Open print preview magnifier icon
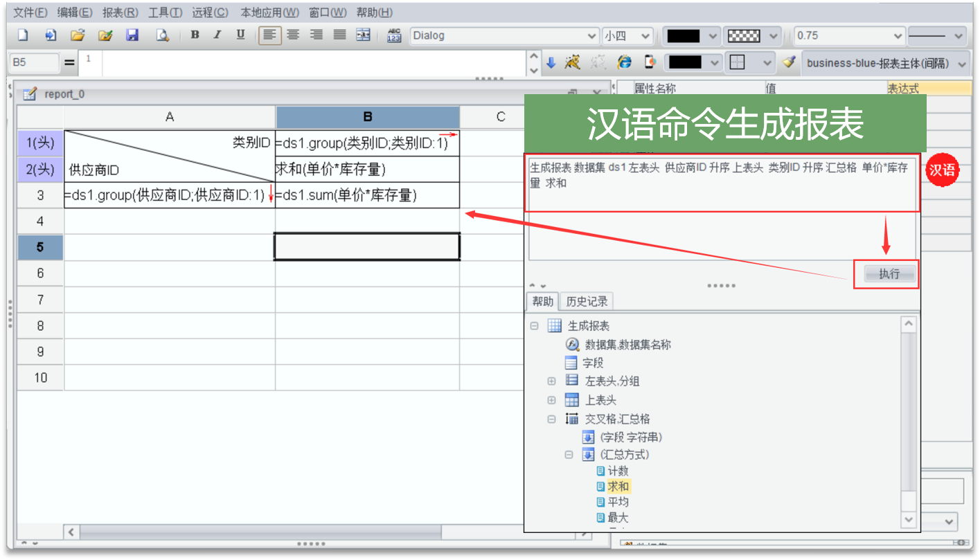This screenshot has height=560, width=980. tap(162, 35)
